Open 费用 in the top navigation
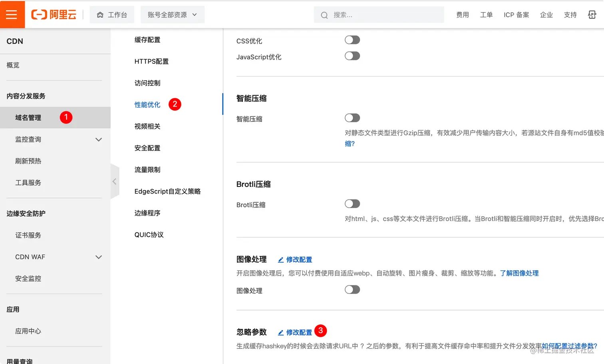604x364 pixels. click(x=463, y=15)
